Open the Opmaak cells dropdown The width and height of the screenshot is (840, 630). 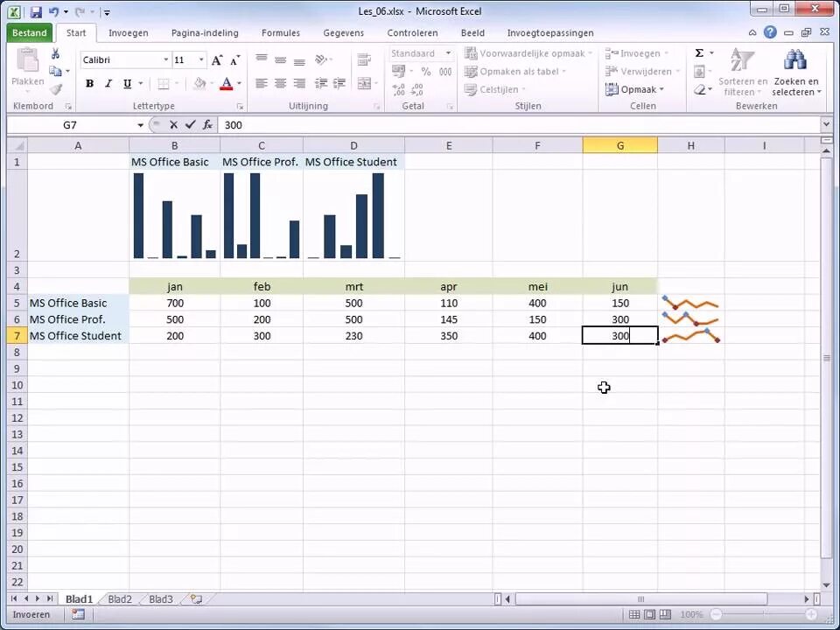click(x=635, y=89)
